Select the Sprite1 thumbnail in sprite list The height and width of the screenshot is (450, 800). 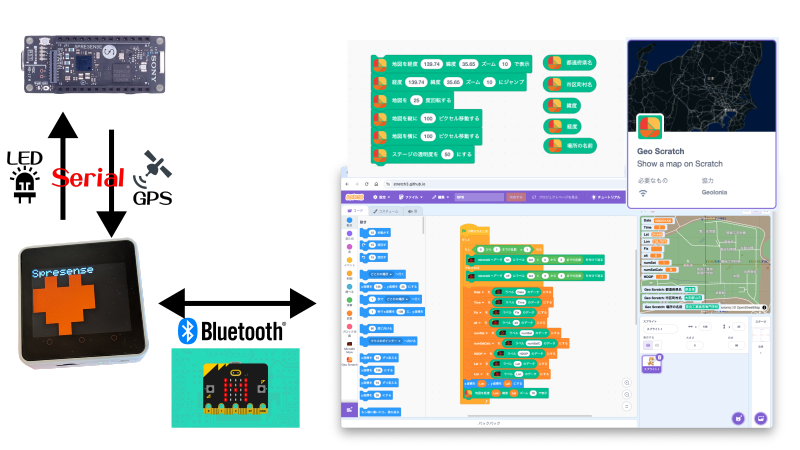652,364
